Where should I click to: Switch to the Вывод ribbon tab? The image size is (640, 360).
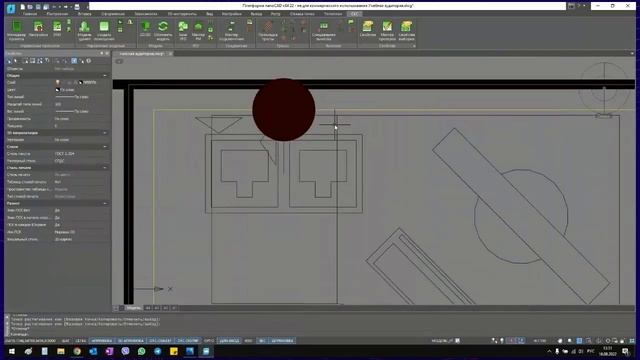tap(256, 14)
